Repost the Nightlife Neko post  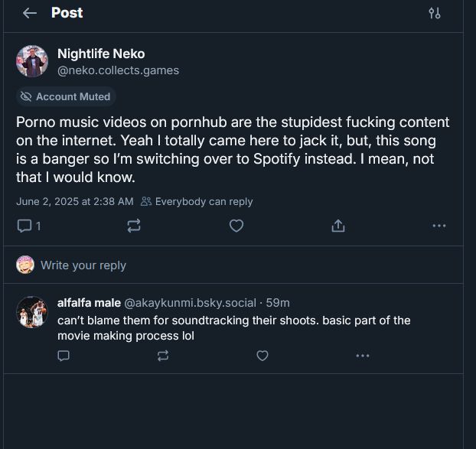point(134,226)
